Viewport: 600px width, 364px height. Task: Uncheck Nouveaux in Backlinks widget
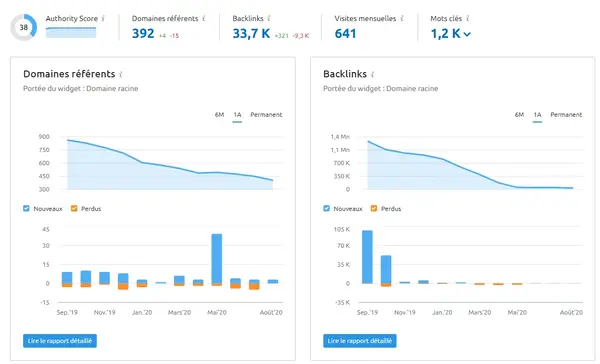(326, 208)
